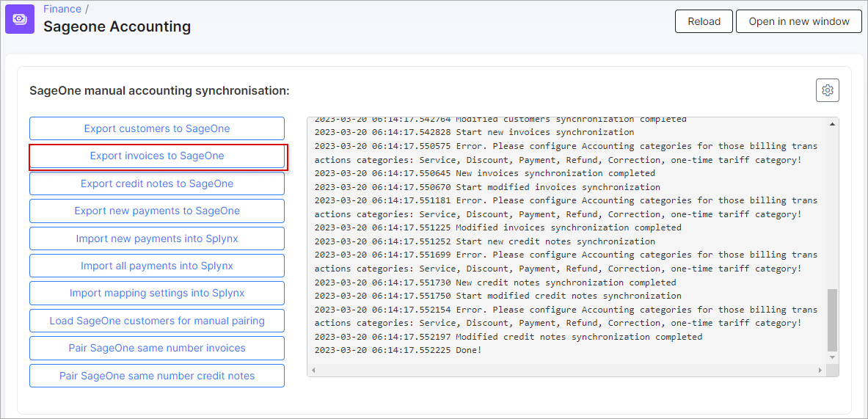This screenshot has height=419, width=868.
Task: Export credit notes to SageOne
Action: (x=157, y=183)
